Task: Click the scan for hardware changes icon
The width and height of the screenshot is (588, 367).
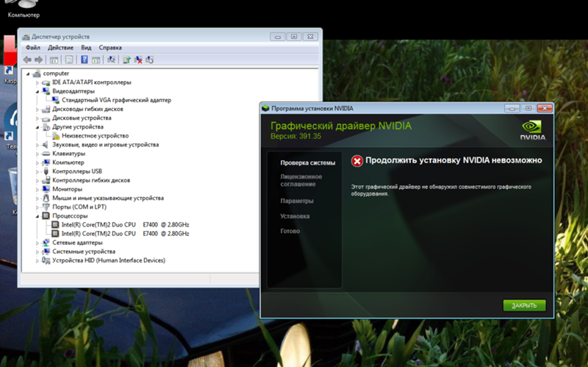Action: 111,60
